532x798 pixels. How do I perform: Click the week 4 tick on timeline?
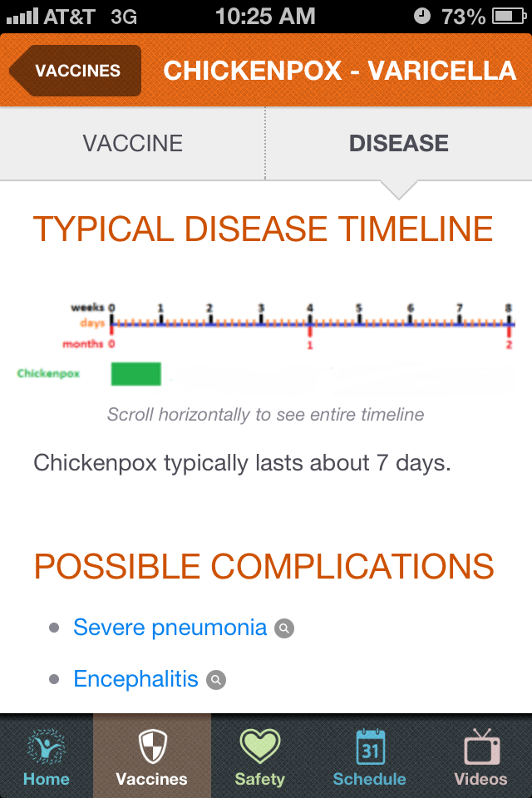tap(309, 313)
